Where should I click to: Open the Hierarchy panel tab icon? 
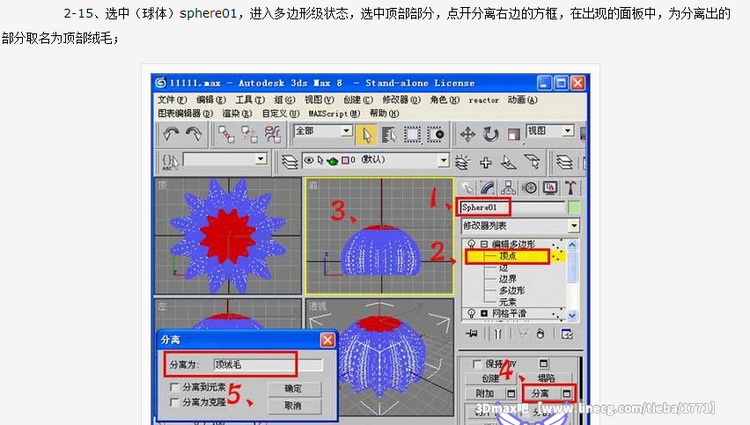509,187
